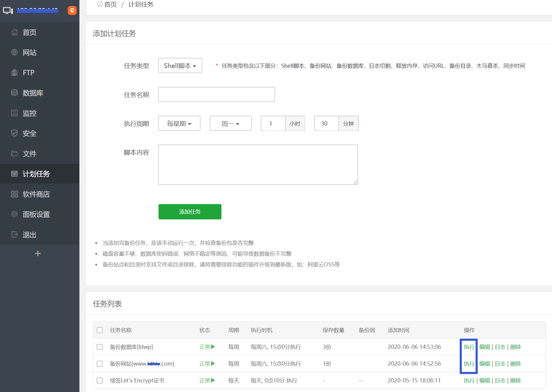Click the 添加任务 button
Image resolution: width=552 pixels, height=392 pixels.
pos(190,212)
